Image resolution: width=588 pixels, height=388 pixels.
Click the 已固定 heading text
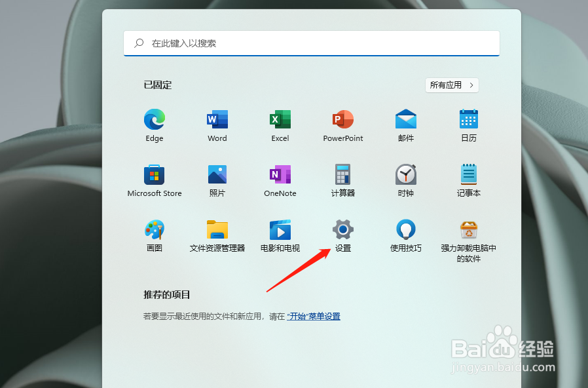(158, 85)
